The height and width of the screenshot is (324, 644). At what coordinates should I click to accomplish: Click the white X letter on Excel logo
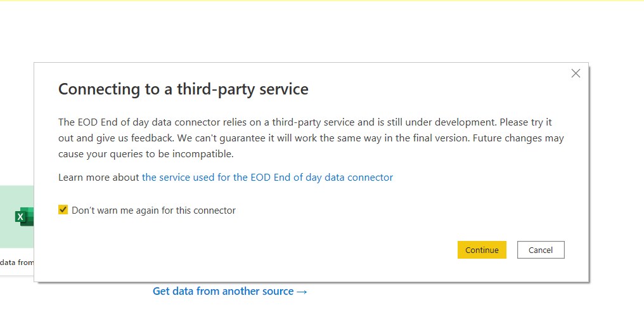pos(20,217)
